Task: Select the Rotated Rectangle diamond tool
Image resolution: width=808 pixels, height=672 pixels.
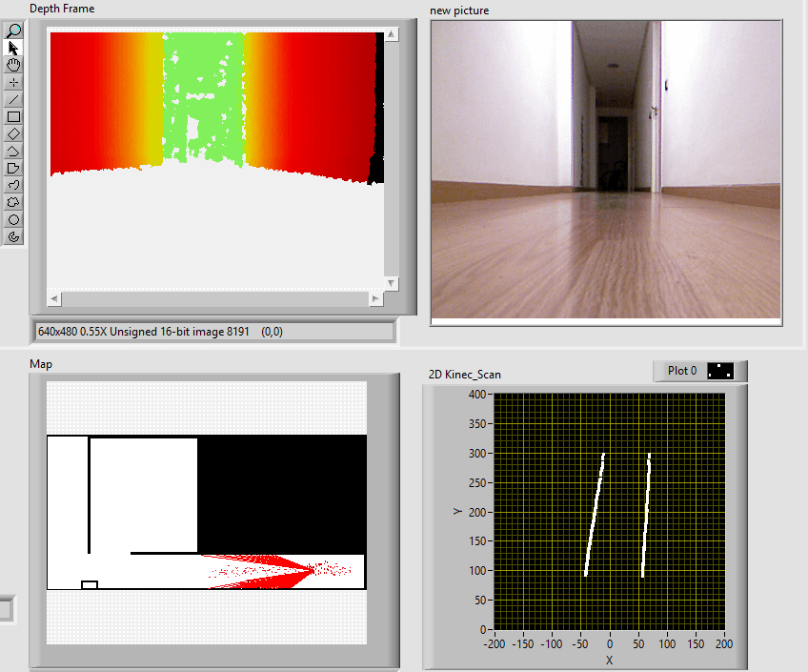Action: pyautogui.click(x=13, y=134)
